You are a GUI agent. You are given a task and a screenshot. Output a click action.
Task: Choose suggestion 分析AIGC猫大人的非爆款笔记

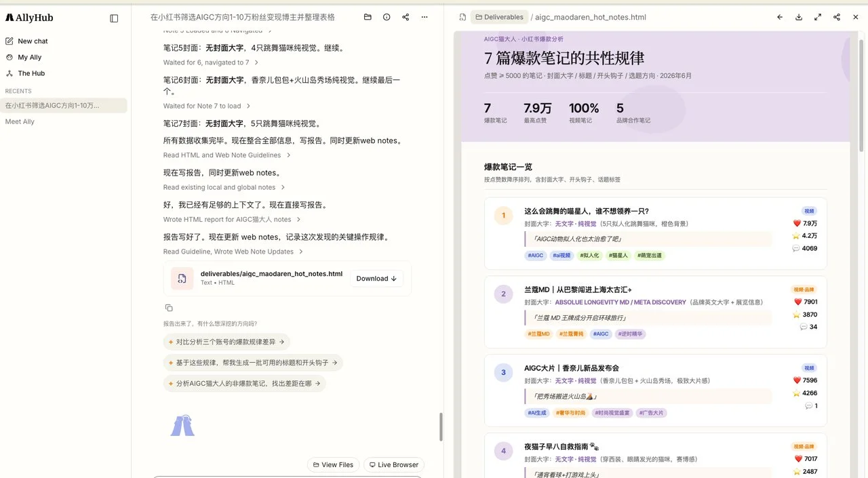click(245, 384)
